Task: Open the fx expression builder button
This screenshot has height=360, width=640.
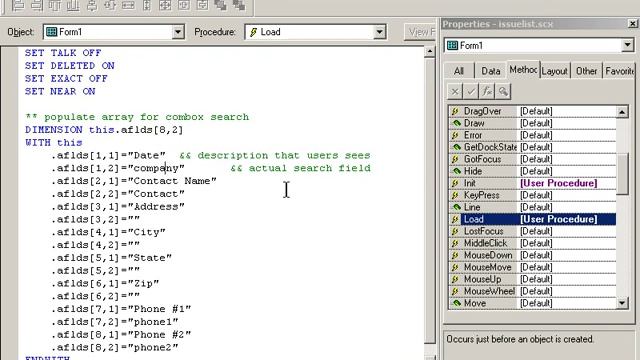Action: (487, 91)
